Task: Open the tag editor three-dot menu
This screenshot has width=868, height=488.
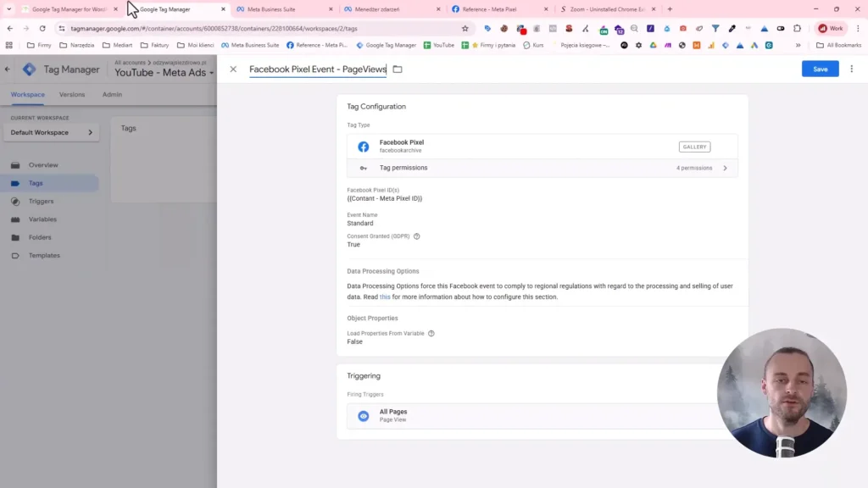Action: (x=851, y=69)
